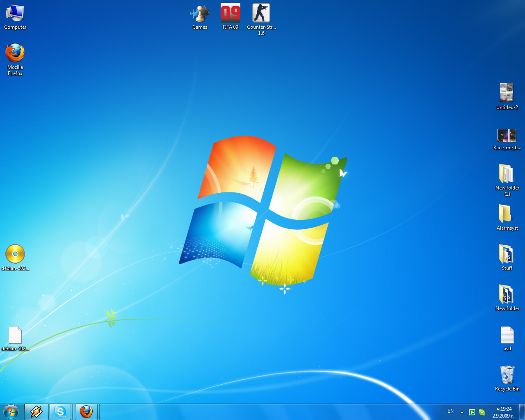
Task: Open Skype from the taskbar
Action: (60, 412)
